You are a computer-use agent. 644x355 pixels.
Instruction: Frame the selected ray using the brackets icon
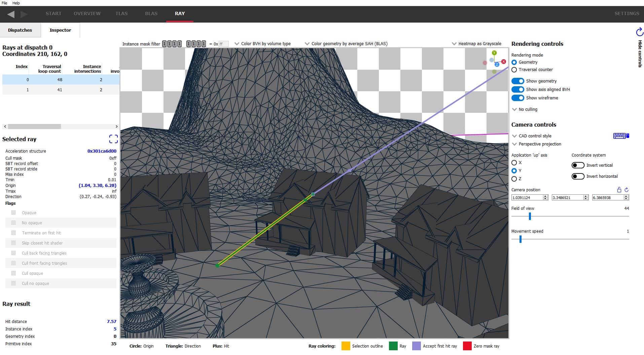coord(113,138)
